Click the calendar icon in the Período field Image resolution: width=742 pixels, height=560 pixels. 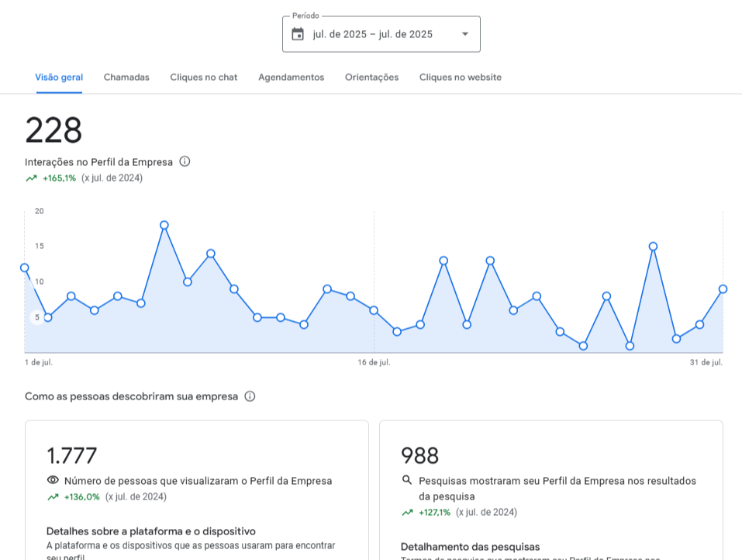pyautogui.click(x=298, y=34)
